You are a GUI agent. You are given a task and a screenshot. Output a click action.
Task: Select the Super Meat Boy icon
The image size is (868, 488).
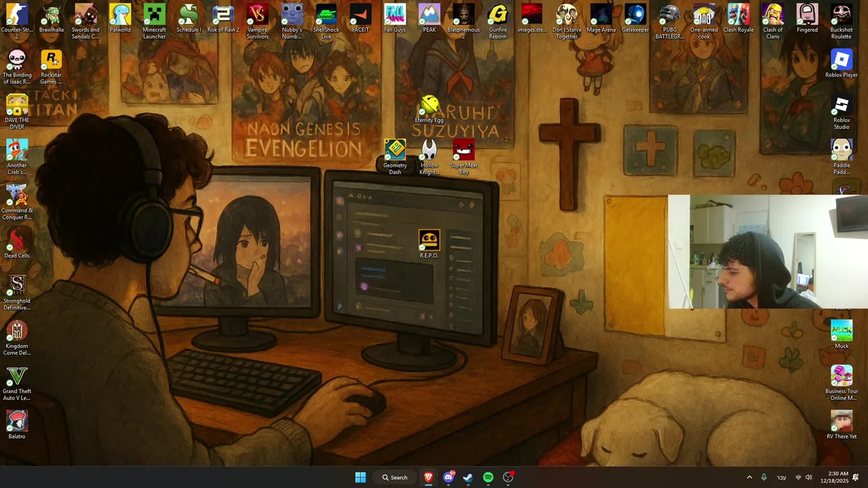463,157
